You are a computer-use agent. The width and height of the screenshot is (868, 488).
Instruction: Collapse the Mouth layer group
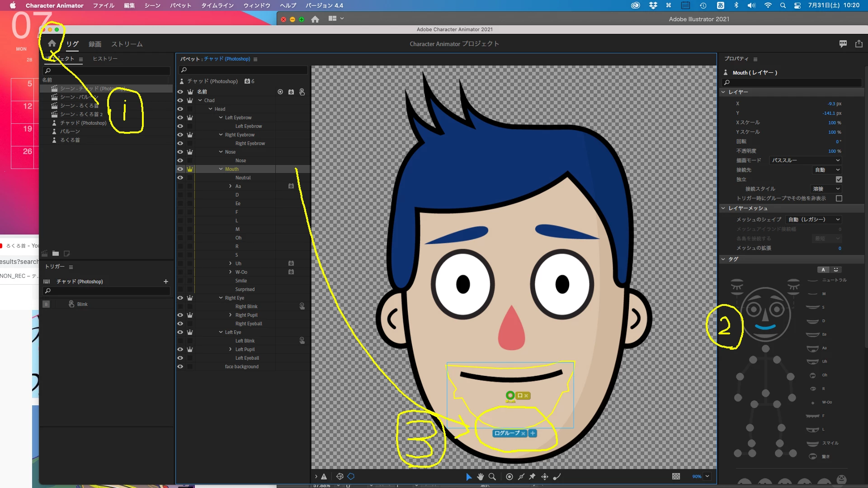point(221,169)
